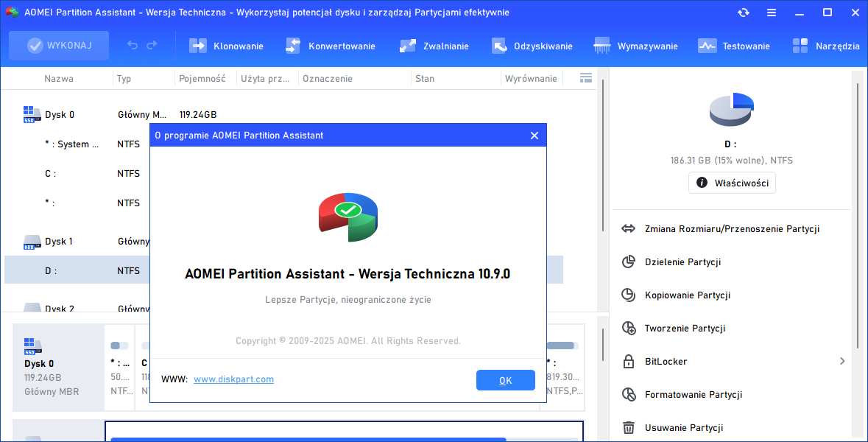Close the About dialog with X
The height and width of the screenshot is (442, 868).
click(x=534, y=135)
